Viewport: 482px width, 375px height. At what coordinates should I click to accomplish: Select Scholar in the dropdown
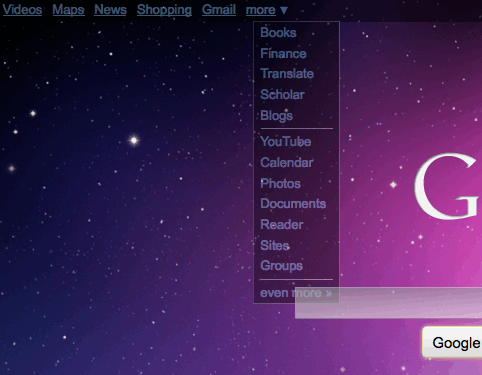click(282, 95)
